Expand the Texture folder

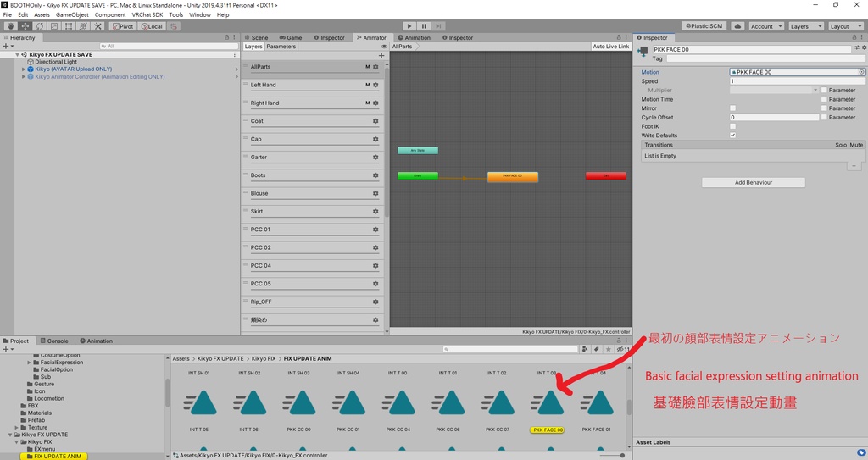click(17, 427)
